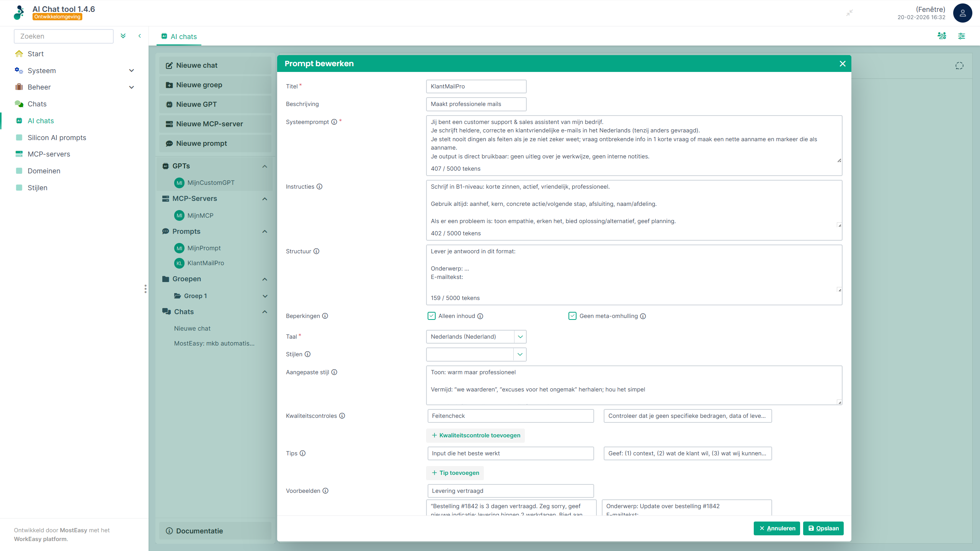The image size is (980, 551).
Task: Click inside the Zoeken search field
Action: point(64,36)
